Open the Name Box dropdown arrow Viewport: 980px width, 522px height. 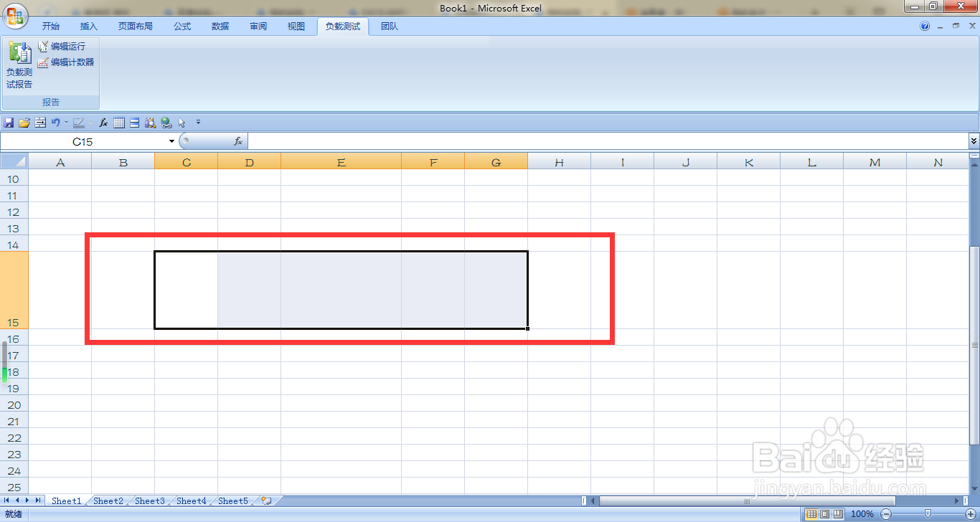[171, 141]
